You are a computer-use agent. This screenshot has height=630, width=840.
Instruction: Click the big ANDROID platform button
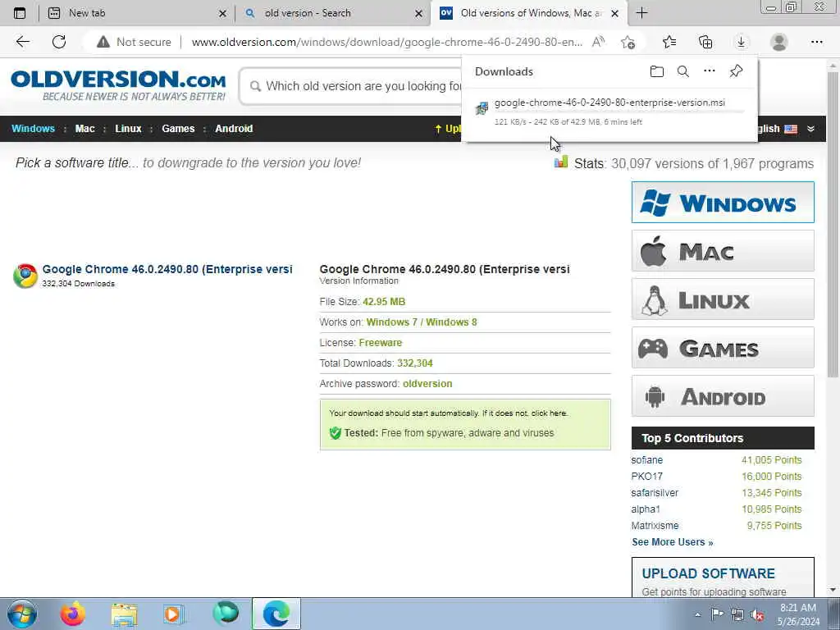(x=723, y=396)
